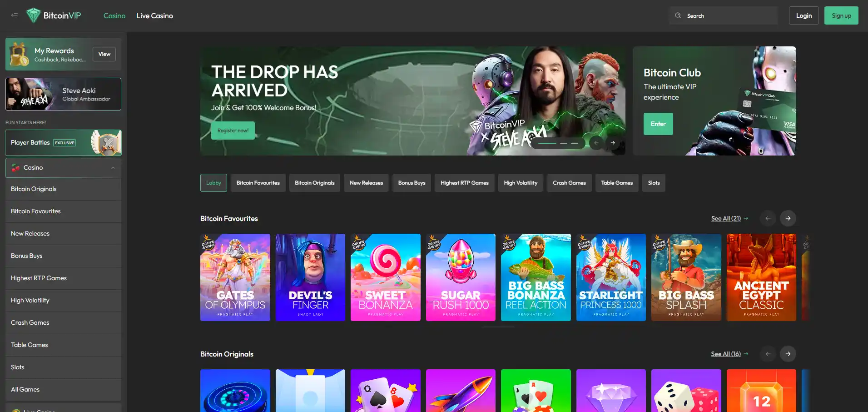This screenshot has height=412, width=868.
Task: Click Enter on the Bitcoin Club card
Action: point(658,124)
